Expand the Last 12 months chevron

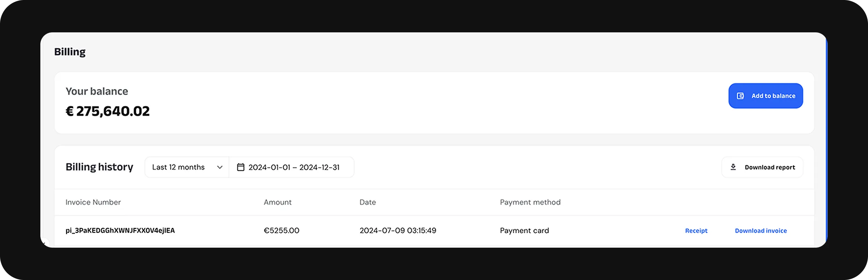(x=220, y=167)
